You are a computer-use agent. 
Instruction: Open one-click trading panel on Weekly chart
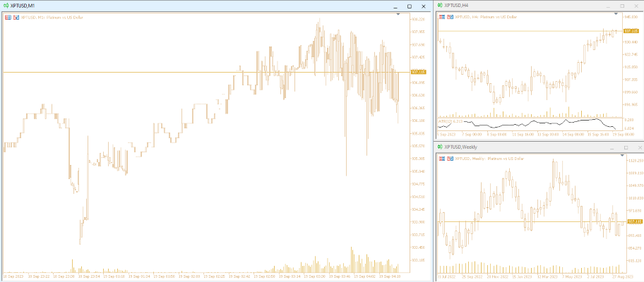[x=442, y=158]
